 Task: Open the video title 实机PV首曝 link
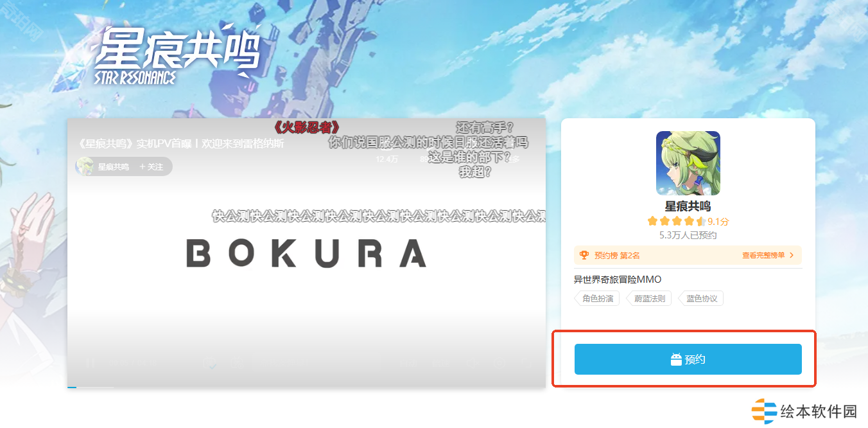point(180,143)
